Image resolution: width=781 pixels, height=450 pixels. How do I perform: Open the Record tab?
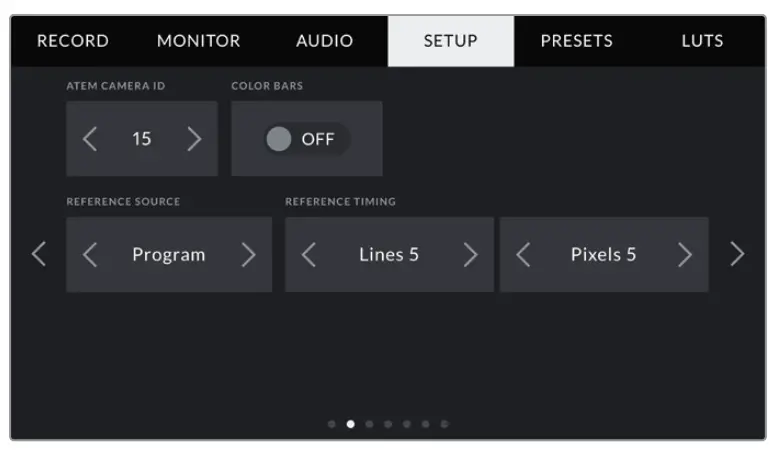coord(73,41)
